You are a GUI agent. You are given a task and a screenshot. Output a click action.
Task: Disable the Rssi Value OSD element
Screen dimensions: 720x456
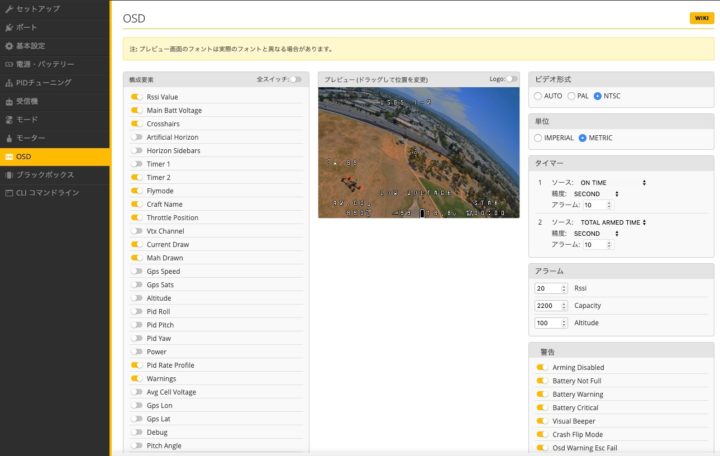pyautogui.click(x=136, y=96)
